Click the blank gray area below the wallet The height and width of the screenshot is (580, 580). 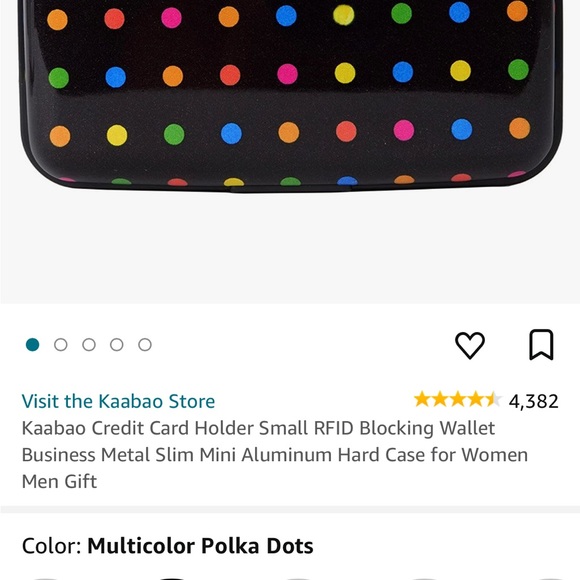290,248
